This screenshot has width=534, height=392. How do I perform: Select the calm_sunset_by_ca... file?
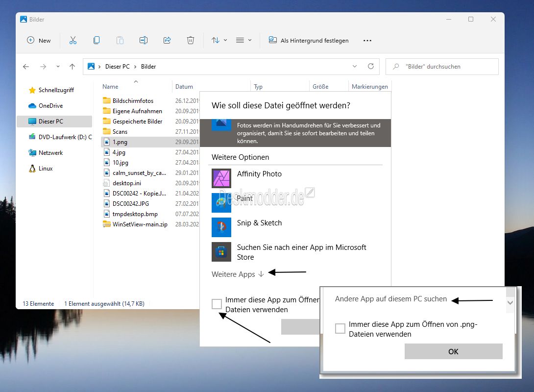point(135,172)
